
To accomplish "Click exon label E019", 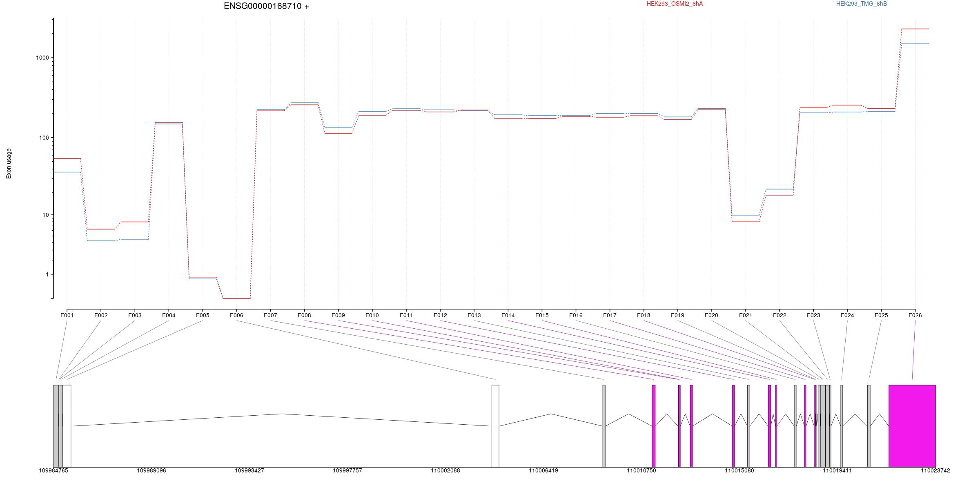I will (x=677, y=315).
